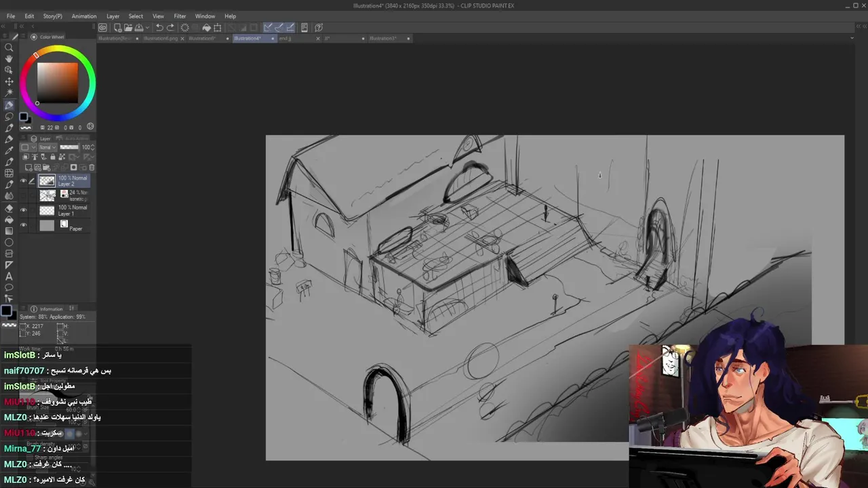Adjust the layer opacity slider

coord(69,147)
